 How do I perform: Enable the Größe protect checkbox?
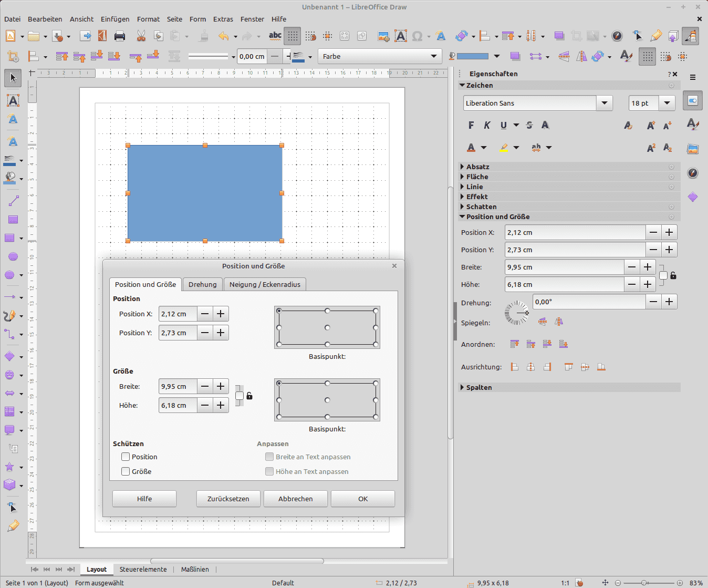[x=126, y=471]
